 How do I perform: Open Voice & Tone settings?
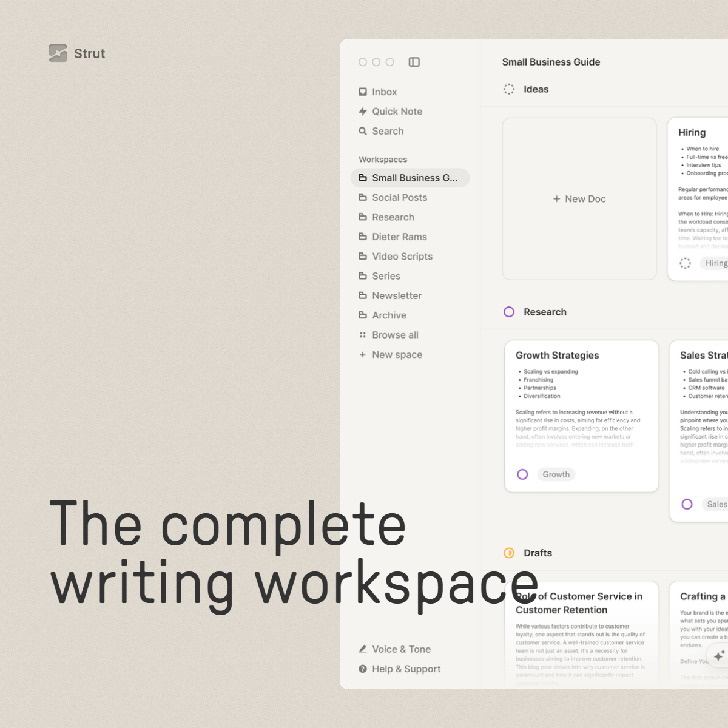click(394, 649)
